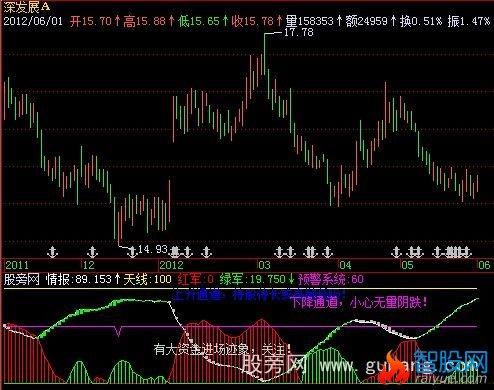Click the last anchor marker before the 04 label
494x390 pixels.
point(328,252)
